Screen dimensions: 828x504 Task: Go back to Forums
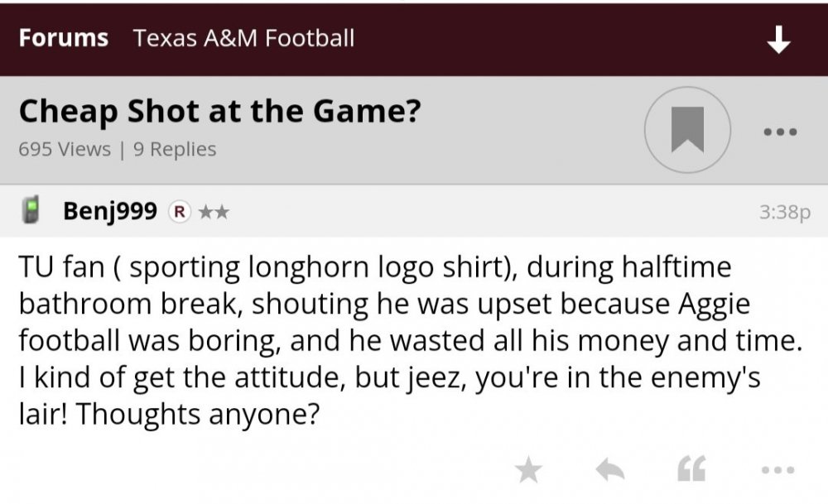64,38
